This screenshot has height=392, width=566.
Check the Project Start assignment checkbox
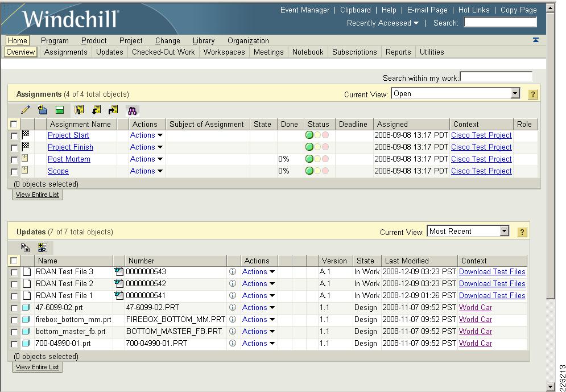[14, 136]
